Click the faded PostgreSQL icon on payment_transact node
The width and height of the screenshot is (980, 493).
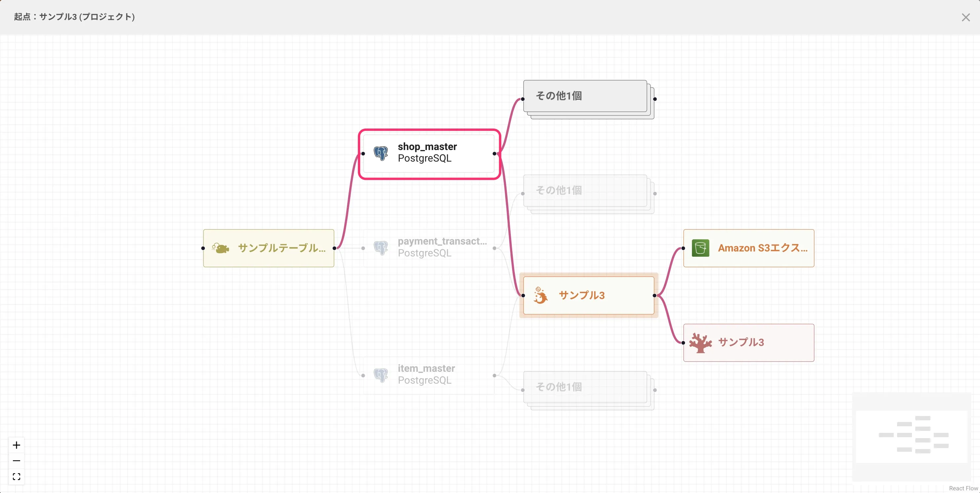click(x=381, y=248)
